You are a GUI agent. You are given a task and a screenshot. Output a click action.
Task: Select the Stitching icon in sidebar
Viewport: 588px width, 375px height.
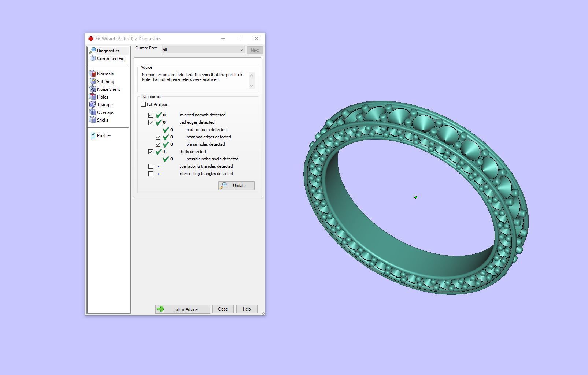(93, 82)
